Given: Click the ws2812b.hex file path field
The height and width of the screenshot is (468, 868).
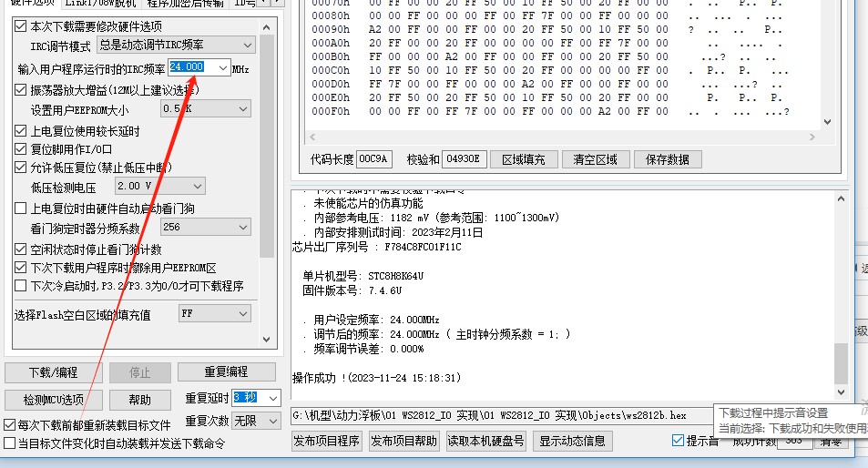Looking at the screenshot, I should tap(502, 415).
